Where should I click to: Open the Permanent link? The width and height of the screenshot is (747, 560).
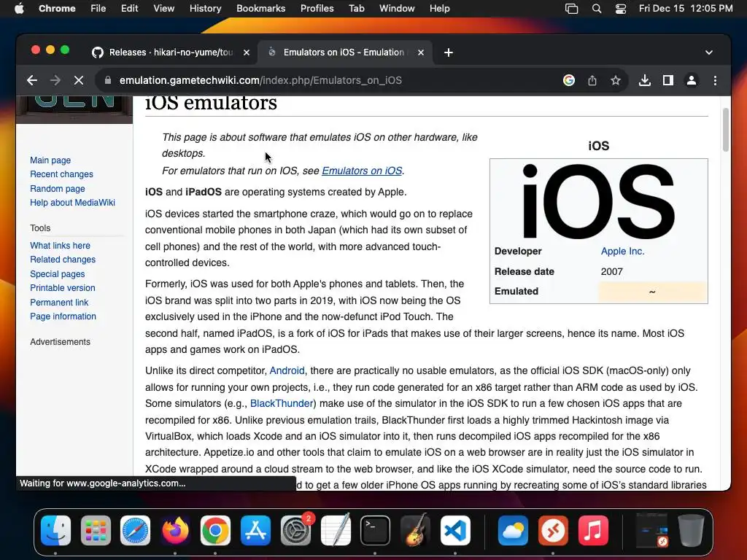pos(59,303)
